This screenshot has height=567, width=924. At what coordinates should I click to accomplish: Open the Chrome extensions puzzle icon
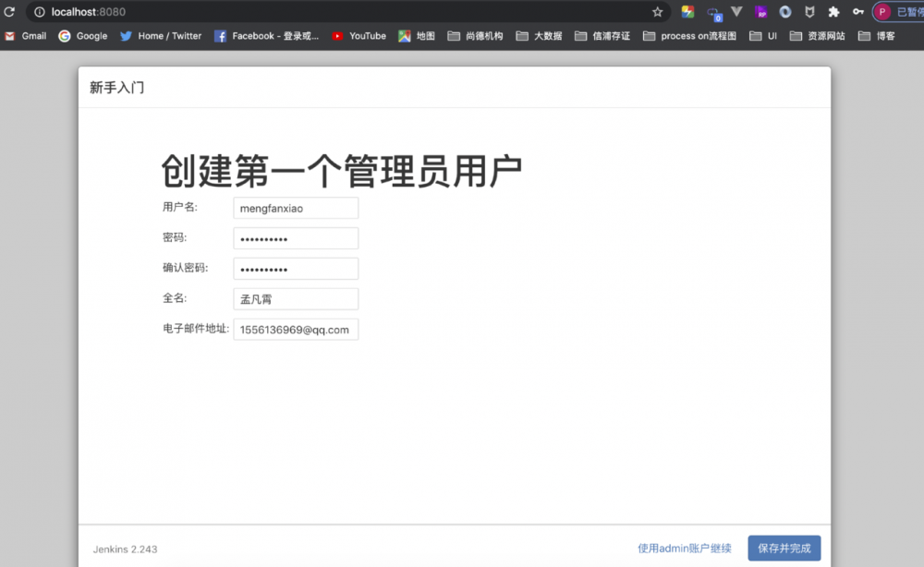click(833, 11)
